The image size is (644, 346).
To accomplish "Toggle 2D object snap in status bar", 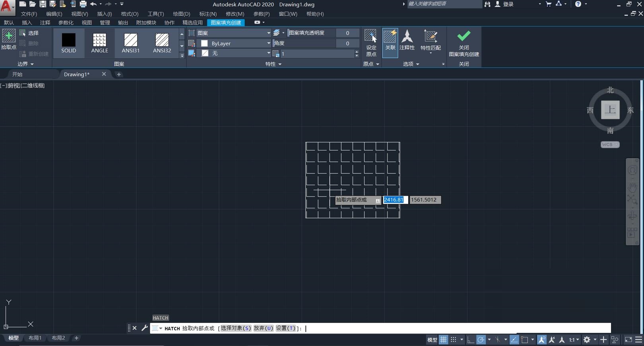I will [x=524, y=340].
